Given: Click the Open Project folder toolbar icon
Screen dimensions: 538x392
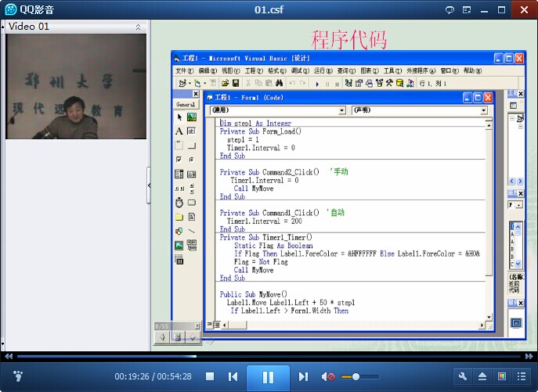Looking at the screenshot, I should 225,83.
